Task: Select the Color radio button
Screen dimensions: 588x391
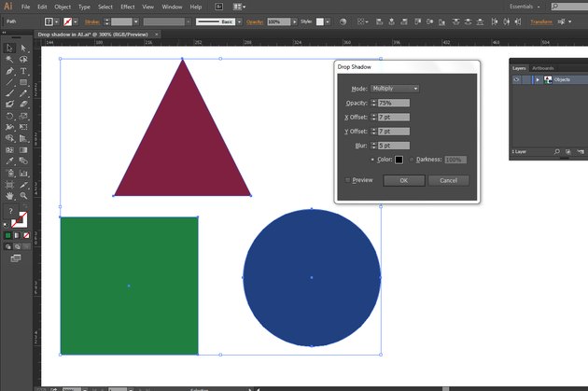Action: pyautogui.click(x=372, y=160)
